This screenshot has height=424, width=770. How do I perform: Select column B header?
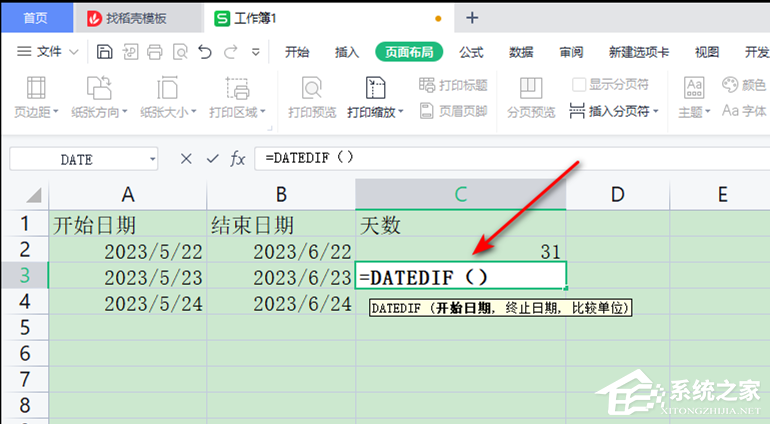click(x=281, y=195)
